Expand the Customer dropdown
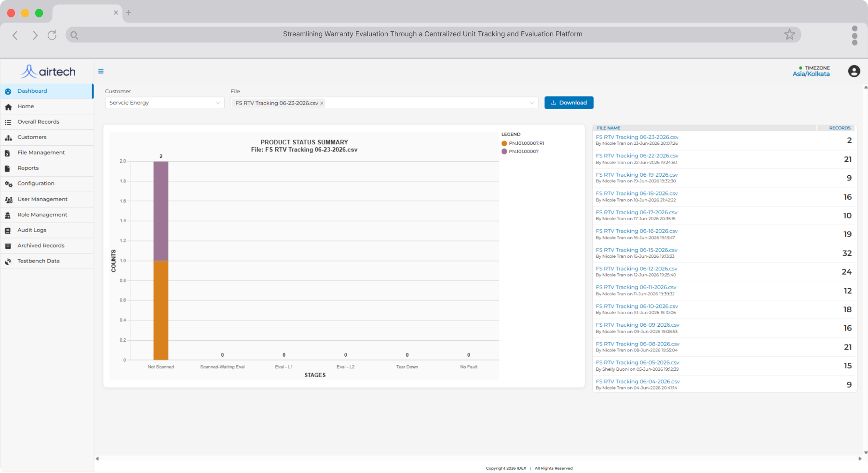Viewport: 868px width, 473px height. 165,103
